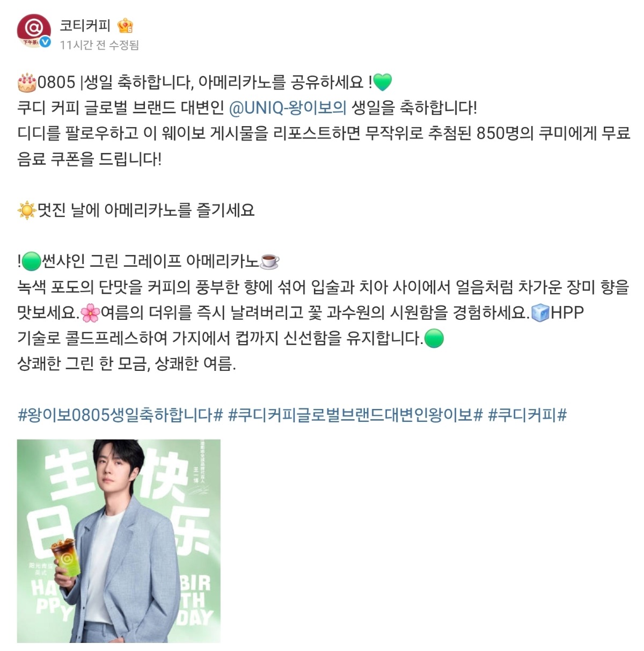
Task: Click the pink flower emoji before 여름의
Action: pos(90,312)
